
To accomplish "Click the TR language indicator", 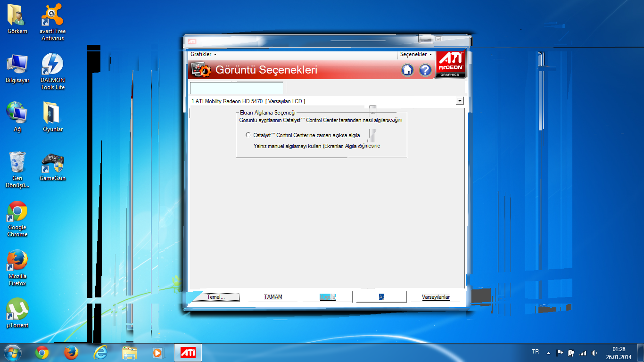I will coord(536,352).
